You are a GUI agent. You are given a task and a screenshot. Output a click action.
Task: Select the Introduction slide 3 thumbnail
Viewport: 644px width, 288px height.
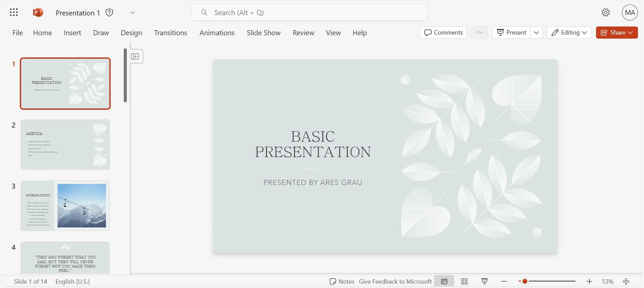(x=65, y=206)
